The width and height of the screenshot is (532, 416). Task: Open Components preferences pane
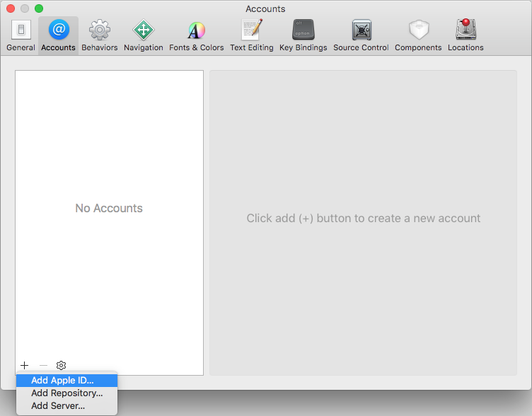tap(418, 35)
